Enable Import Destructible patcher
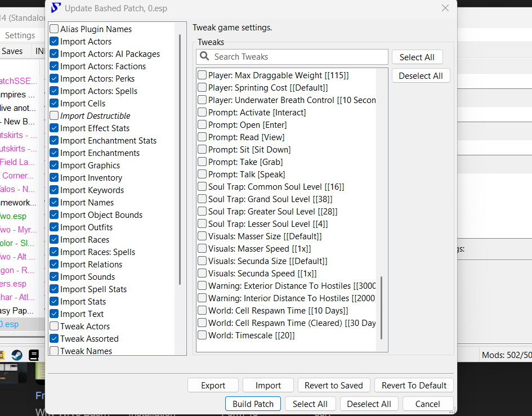 [x=54, y=116]
